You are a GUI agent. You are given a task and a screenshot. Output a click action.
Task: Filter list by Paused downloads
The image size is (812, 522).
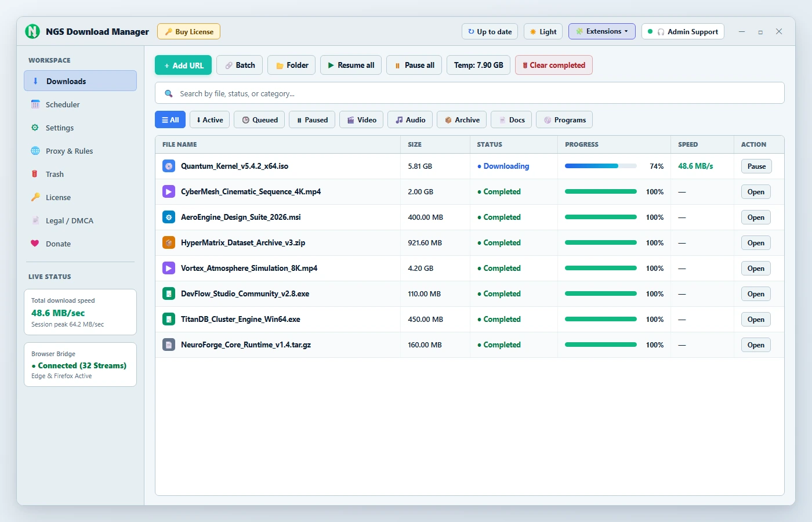[312, 119]
